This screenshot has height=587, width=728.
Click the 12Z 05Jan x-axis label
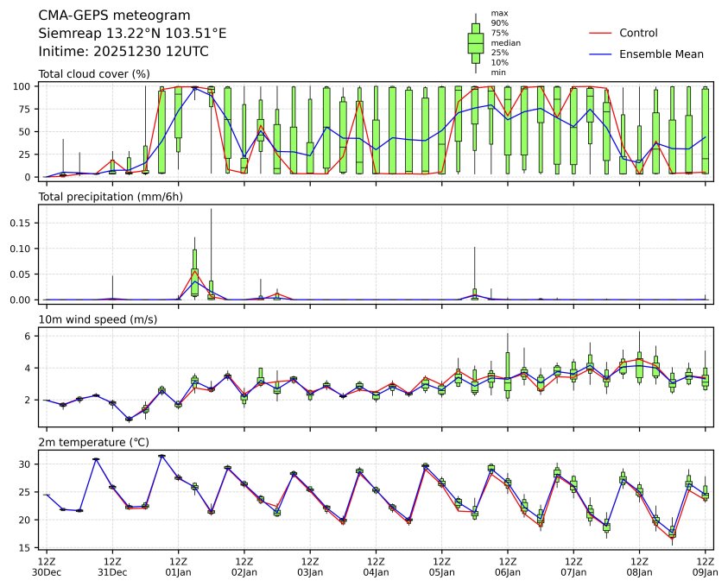click(x=442, y=566)
